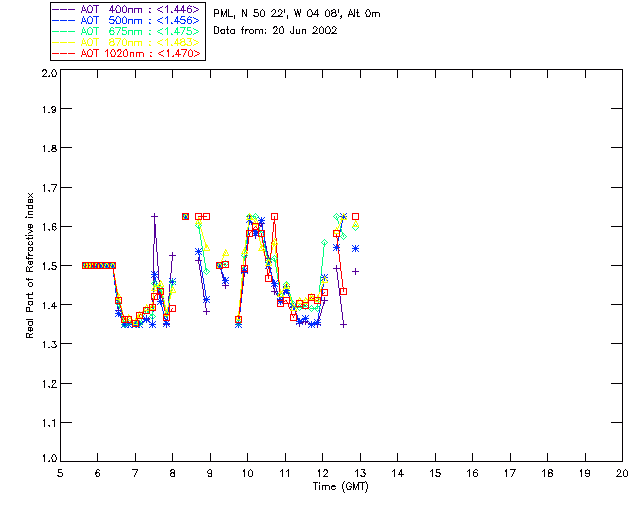
Task: Click the AOT 1020nm legend entry
Action: (x=126, y=53)
